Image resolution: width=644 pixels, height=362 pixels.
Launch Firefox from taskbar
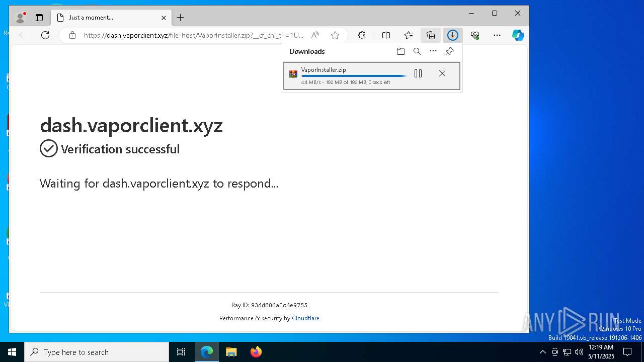tap(256, 352)
